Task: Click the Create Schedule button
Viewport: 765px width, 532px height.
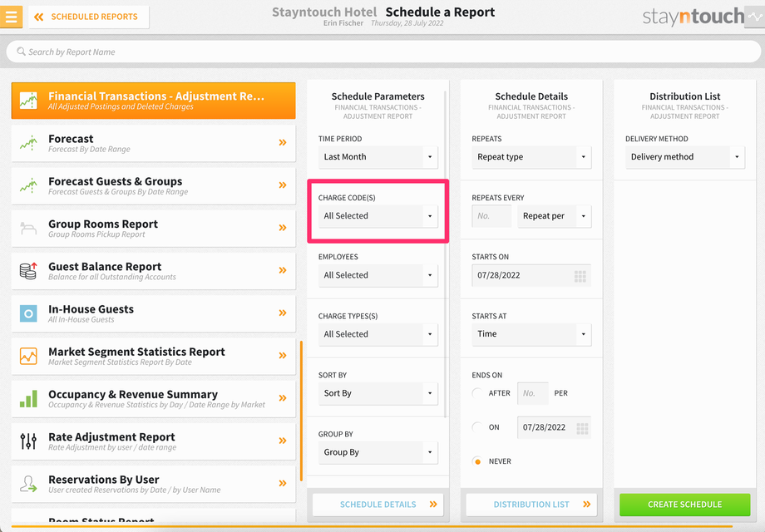Action: point(685,505)
